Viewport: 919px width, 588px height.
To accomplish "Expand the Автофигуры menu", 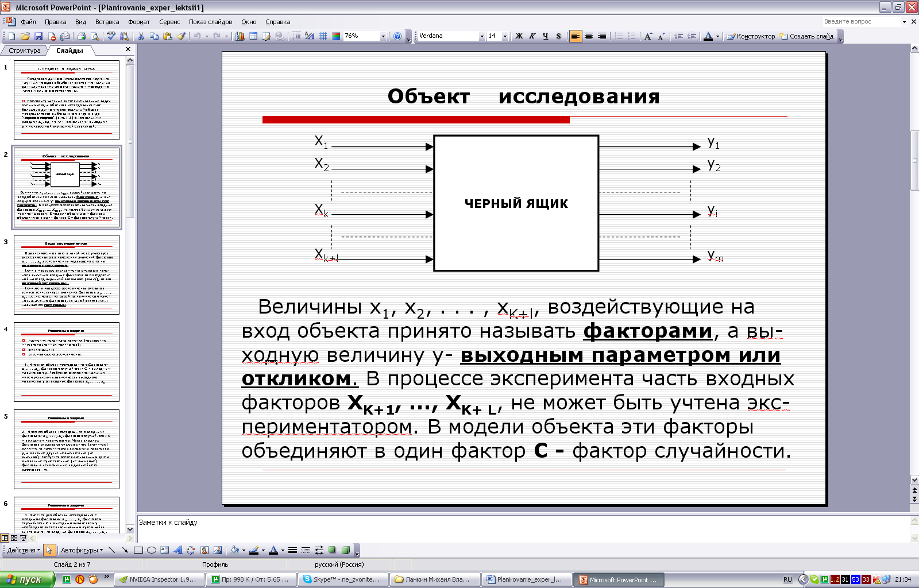I will 82,550.
